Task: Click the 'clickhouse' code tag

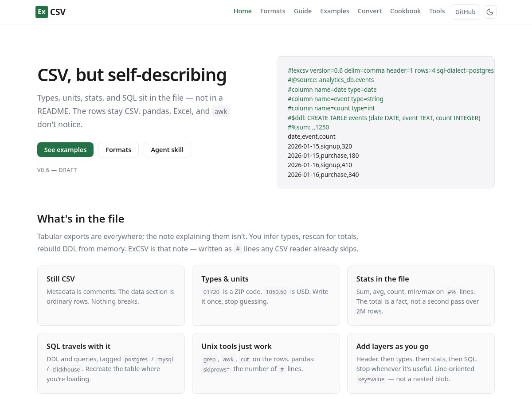Action: pos(66,369)
